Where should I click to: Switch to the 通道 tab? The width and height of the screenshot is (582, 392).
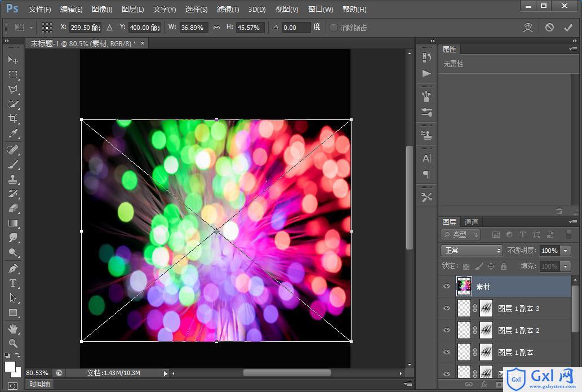tap(471, 222)
